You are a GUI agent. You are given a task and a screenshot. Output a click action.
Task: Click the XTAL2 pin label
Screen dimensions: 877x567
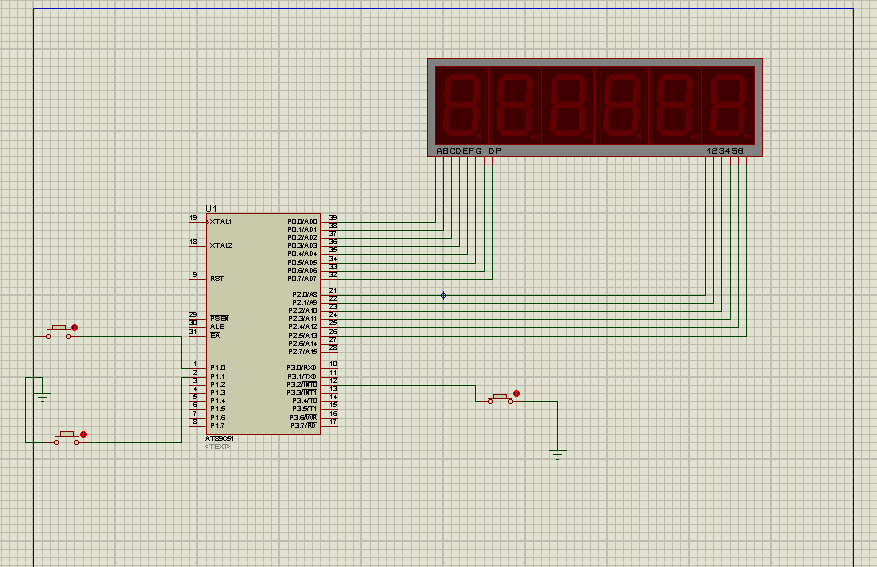pos(221,245)
